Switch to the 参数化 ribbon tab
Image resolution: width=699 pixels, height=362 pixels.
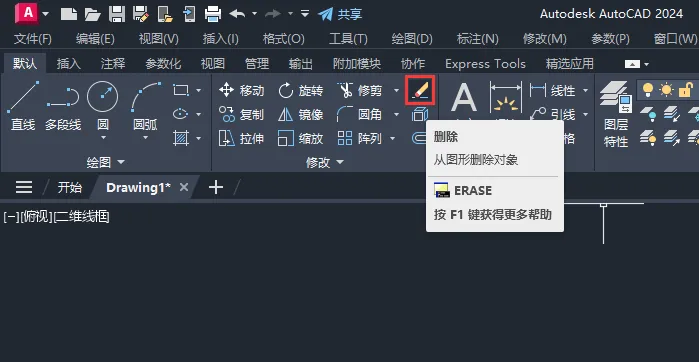click(163, 64)
